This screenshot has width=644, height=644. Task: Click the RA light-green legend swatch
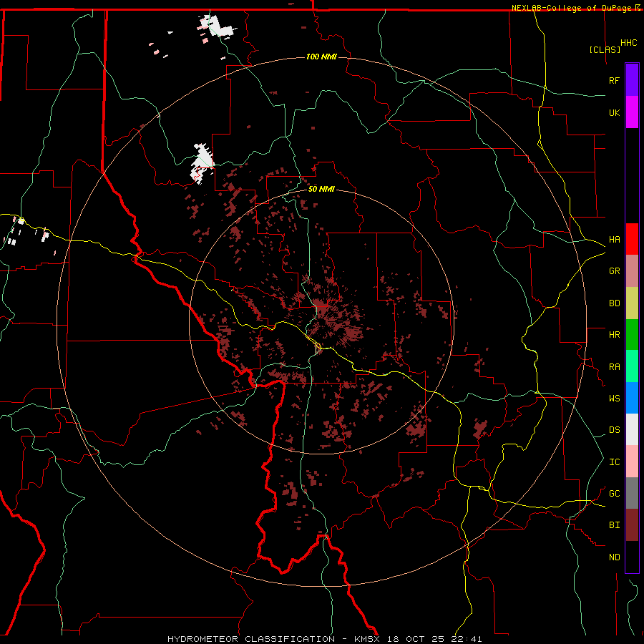[632, 366]
